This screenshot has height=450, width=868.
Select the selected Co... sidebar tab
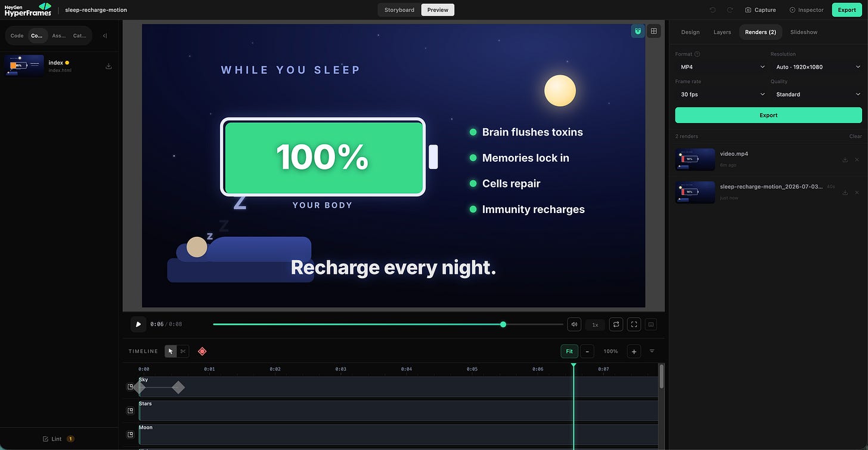38,36
